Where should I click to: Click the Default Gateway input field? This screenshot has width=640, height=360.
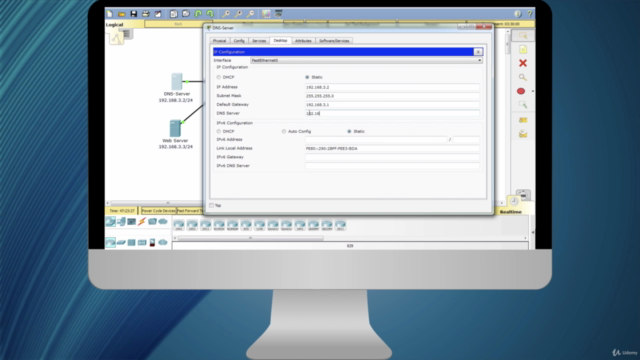coord(392,104)
